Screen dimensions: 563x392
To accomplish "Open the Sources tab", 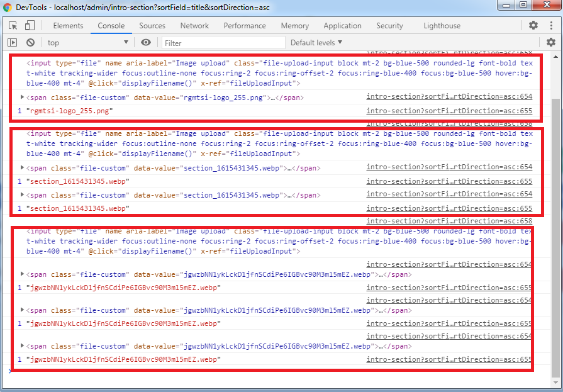I will coord(152,26).
